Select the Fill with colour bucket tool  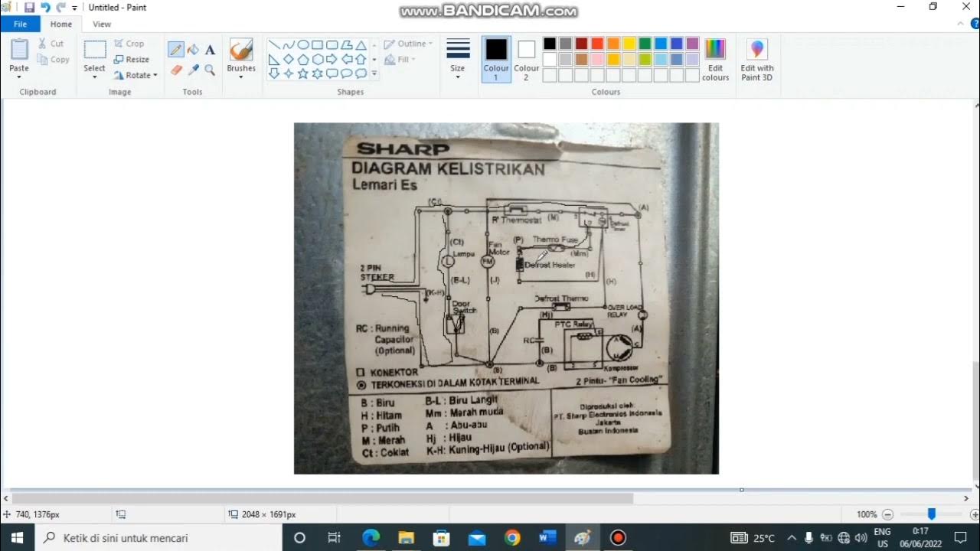point(193,50)
